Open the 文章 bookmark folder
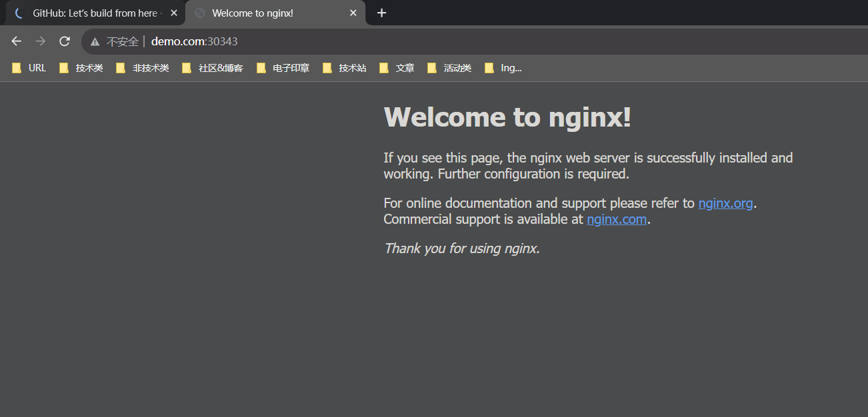This screenshot has height=417, width=868. click(x=397, y=68)
